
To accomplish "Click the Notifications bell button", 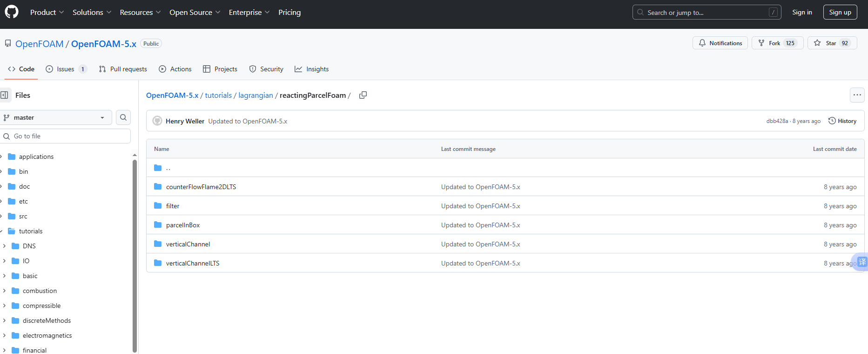I will click(720, 43).
